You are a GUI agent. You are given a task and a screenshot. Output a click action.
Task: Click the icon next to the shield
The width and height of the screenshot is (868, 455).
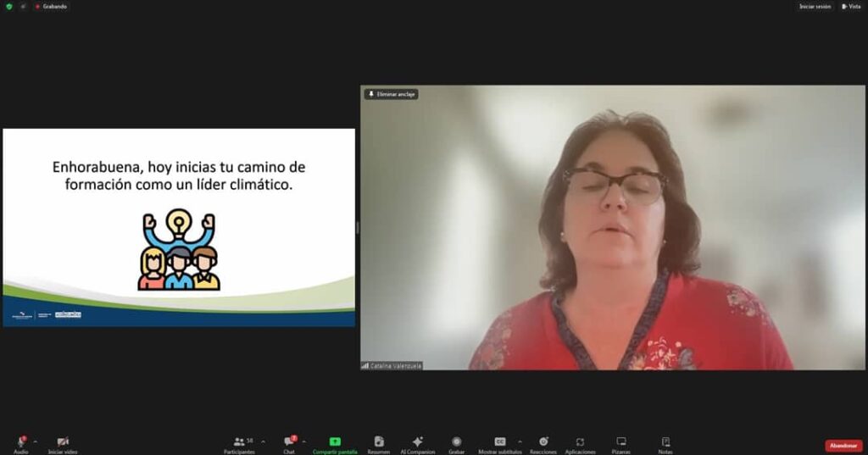(23, 7)
